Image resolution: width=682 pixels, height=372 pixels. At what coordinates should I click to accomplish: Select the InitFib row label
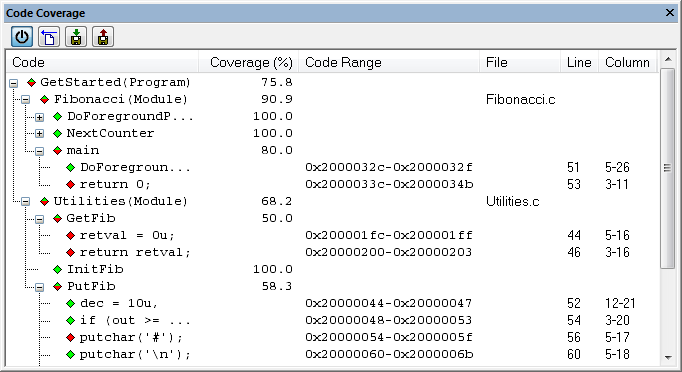(95, 269)
